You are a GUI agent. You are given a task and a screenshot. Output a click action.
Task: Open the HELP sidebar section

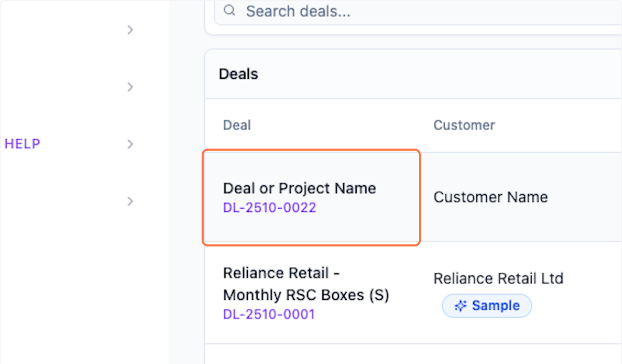(x=22, y=144)
